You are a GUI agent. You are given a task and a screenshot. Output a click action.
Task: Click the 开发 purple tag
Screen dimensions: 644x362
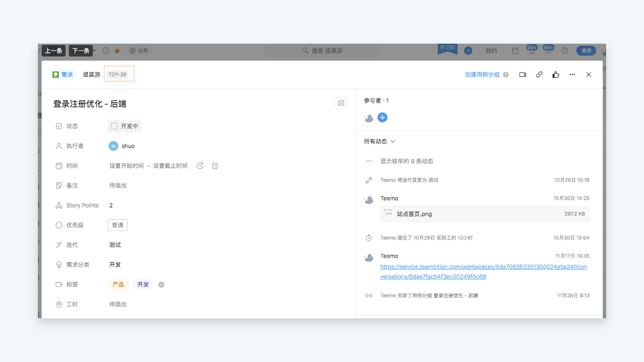pyautogui.click(x=143, y=285)
